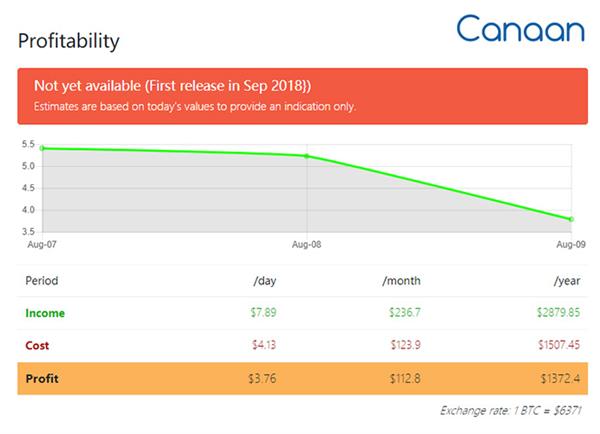
Task: Select the Cost row label
Action: pyautogui.click(x=37, y=344)
